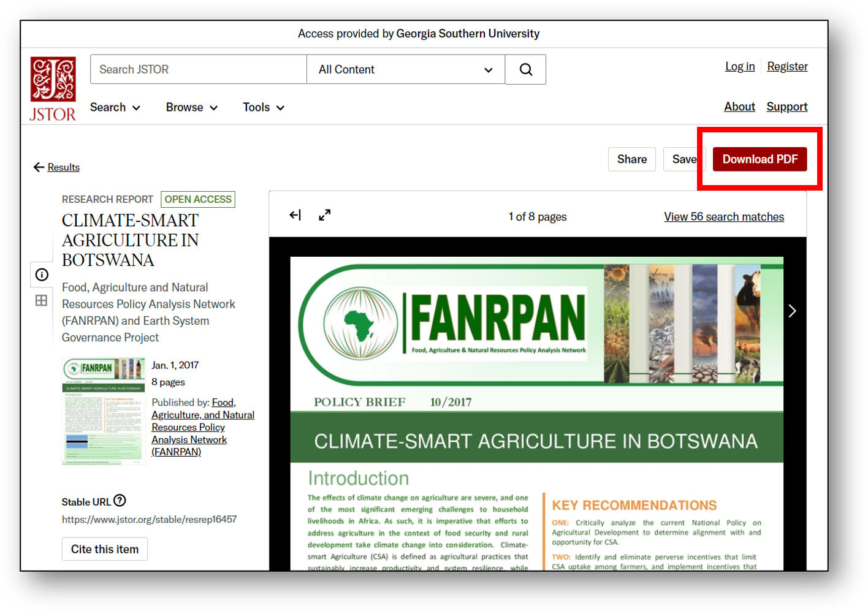Open View 56 search matches link
This screenshot has height=611, width=868.
(724, 217)
